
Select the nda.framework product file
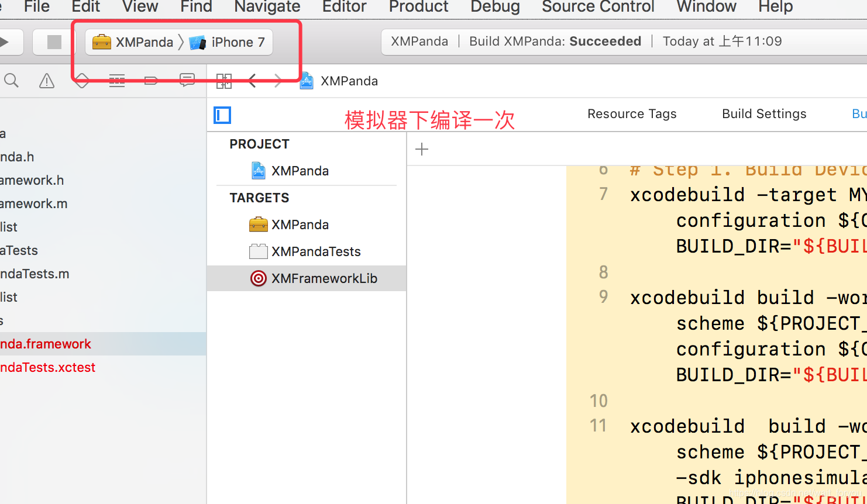103,344
